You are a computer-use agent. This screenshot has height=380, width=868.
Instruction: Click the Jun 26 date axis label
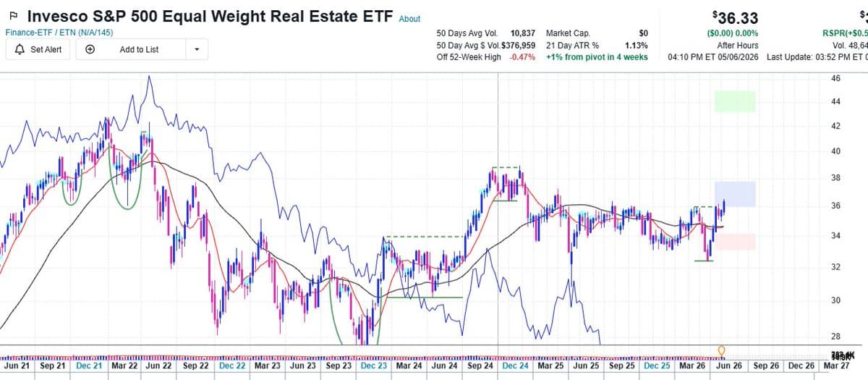(728, 366)
